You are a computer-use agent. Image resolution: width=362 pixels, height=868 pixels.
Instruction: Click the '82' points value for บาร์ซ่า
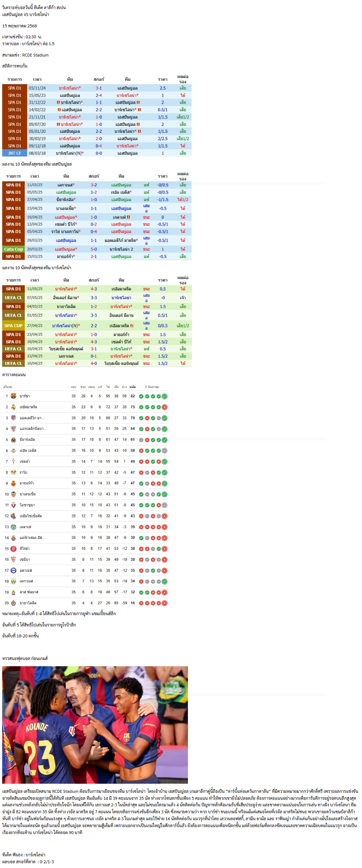(x=132, y=396)
